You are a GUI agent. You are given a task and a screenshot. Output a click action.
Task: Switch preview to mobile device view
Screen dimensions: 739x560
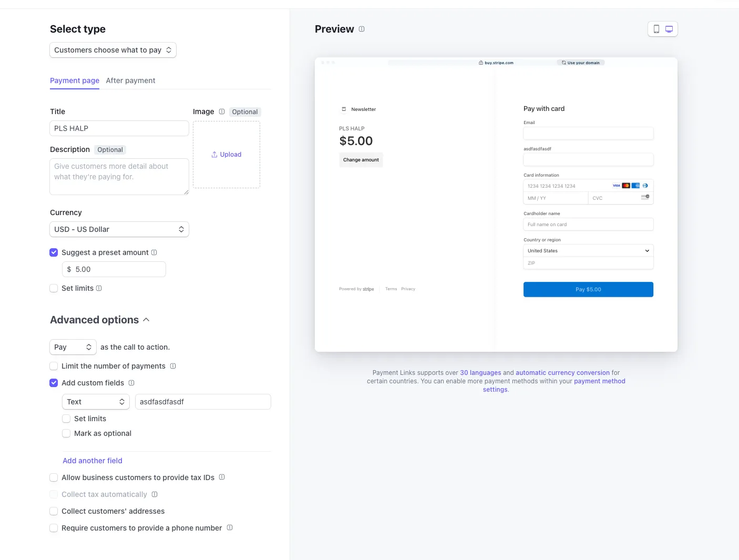(x=656, y=29)
